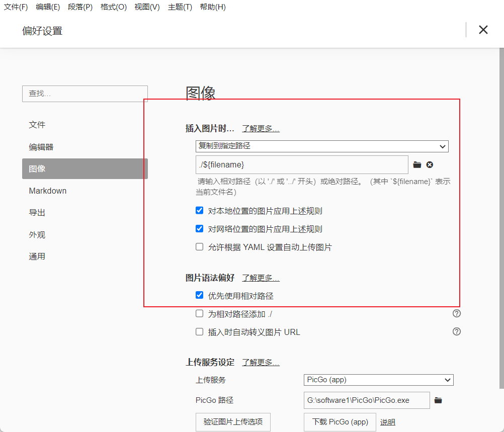This screenshot has width=504, height=432.
Task: Select 文件 in the settings sidebar
Action: click(x=85, y=125)
